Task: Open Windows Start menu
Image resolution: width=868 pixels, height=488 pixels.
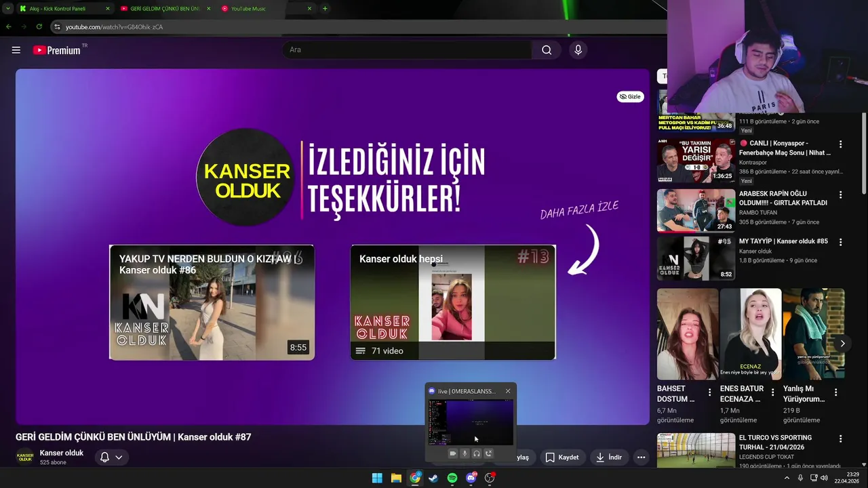Action: pos(377,478)
